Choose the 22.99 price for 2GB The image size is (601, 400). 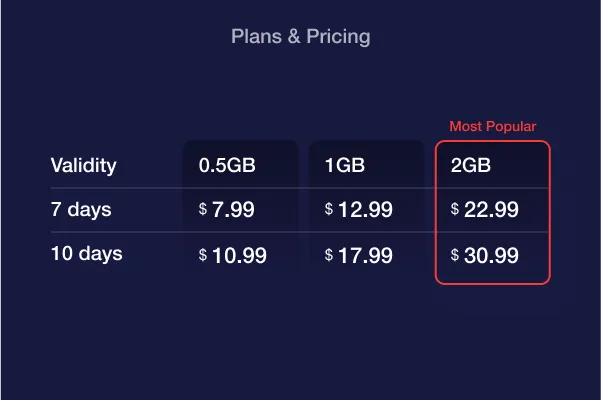tap(490, 211)
